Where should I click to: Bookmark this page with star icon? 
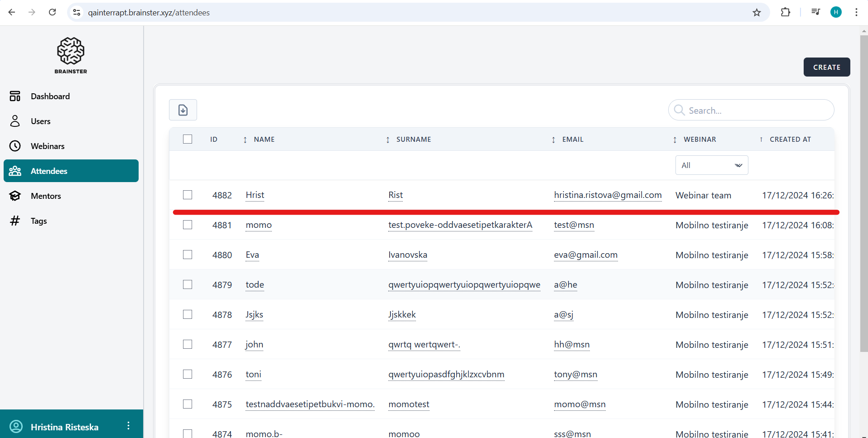point(757,13)
